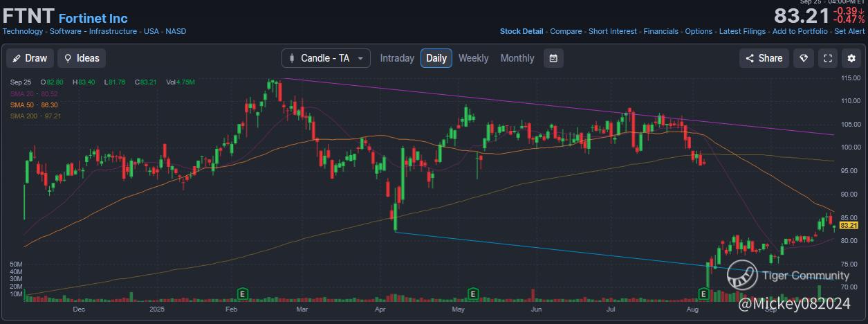The height and width of the screenshot is (324, 868).
Task: Click the 115.00 price axis label
Action: 849,78
